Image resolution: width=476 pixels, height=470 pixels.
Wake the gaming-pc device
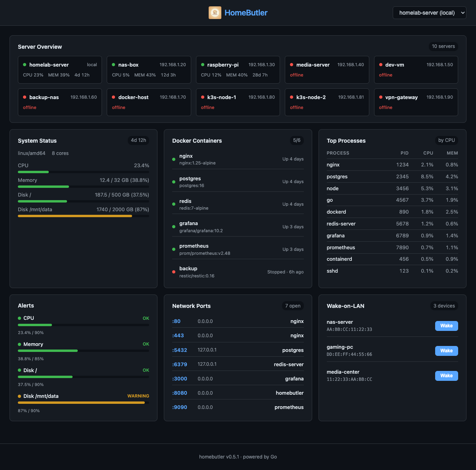coord(446,351)
